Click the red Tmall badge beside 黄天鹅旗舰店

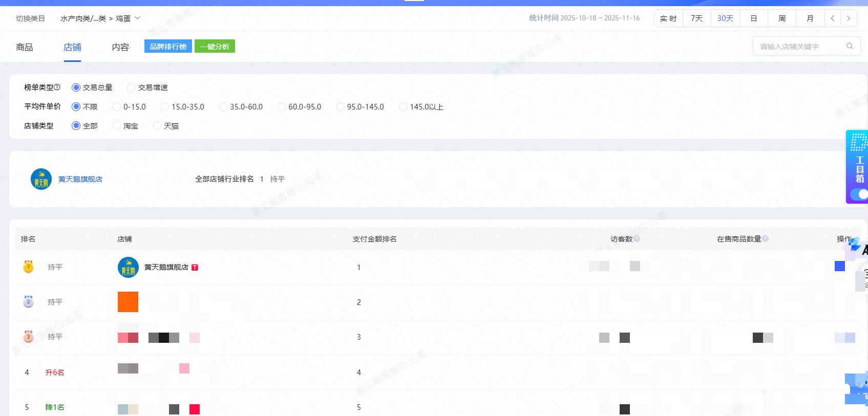coord(195,267)
